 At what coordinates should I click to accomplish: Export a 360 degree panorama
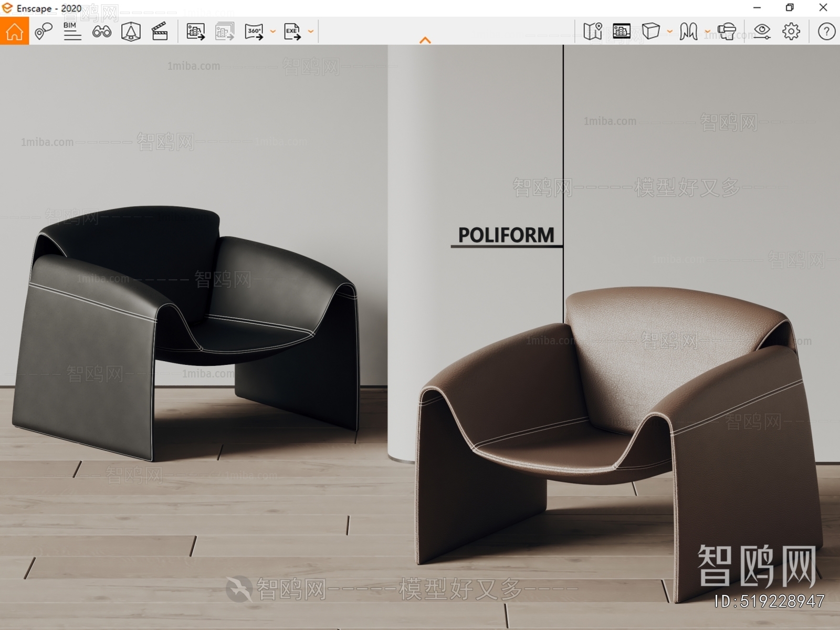point(254,31)
